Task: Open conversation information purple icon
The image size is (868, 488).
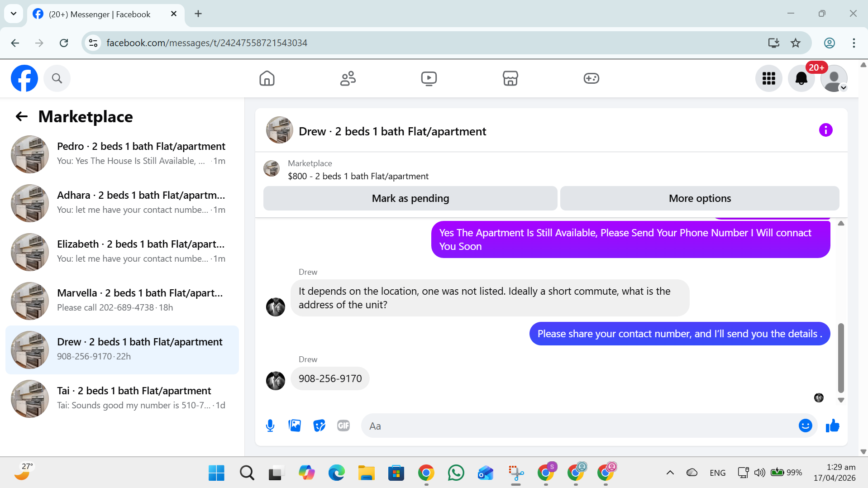Action: 826,130
